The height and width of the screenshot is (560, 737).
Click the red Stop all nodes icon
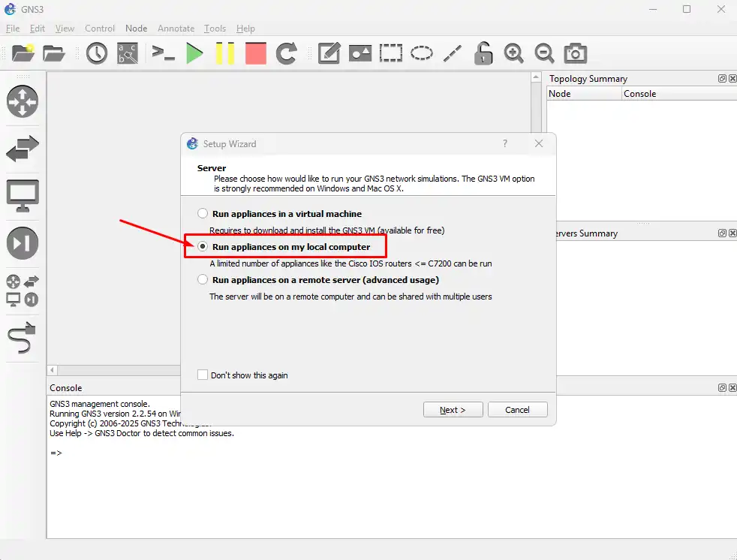click(x=256, y=53)
